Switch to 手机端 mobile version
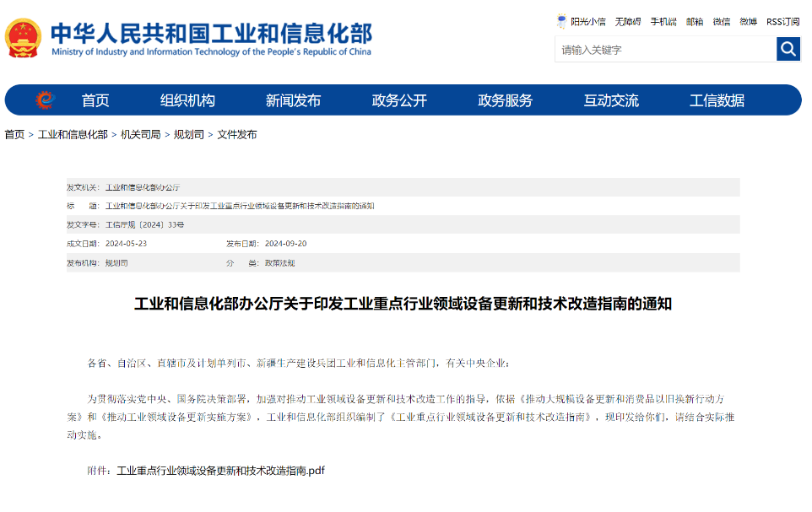 663,22
